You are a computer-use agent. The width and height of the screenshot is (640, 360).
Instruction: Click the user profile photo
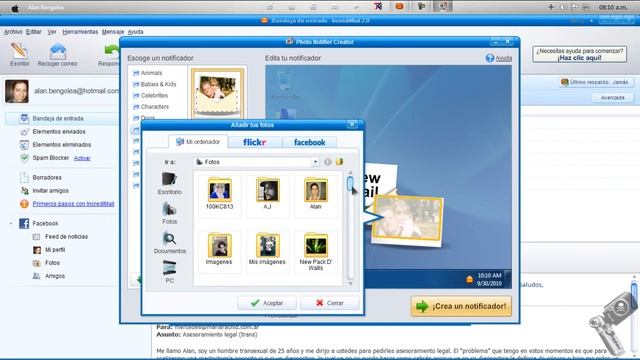[x=17, y=91]
